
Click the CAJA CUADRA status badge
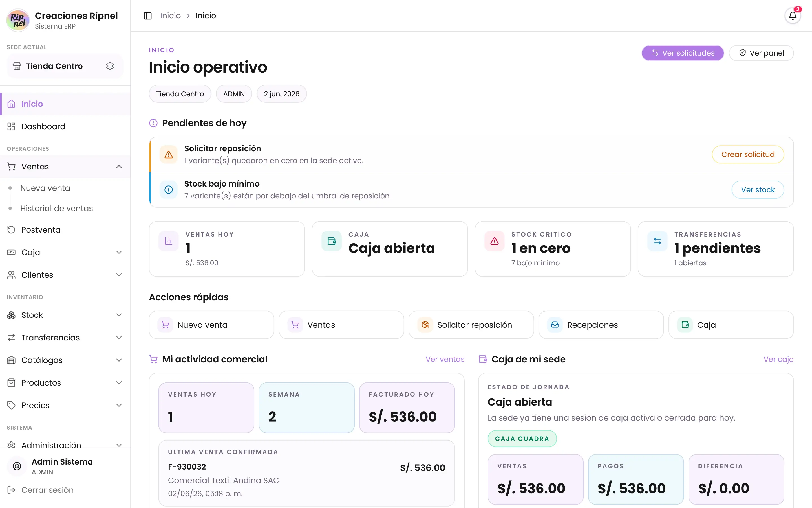click(x=522, y=439)
